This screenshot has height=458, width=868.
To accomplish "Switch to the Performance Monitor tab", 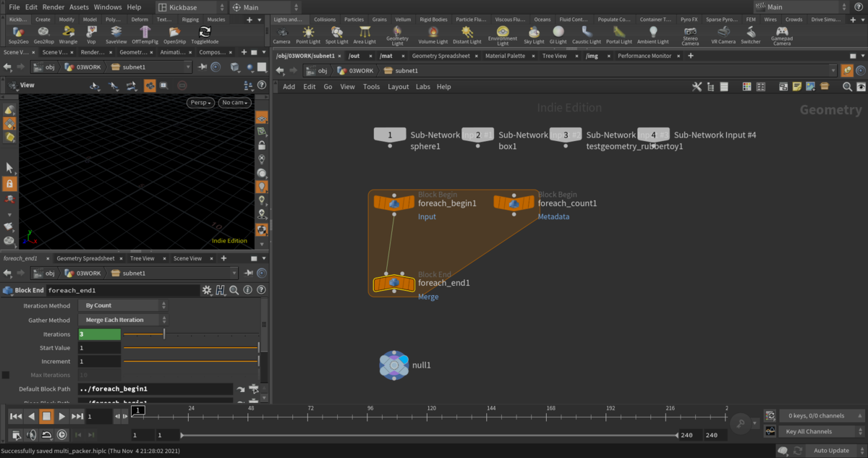I will [644, 56].
